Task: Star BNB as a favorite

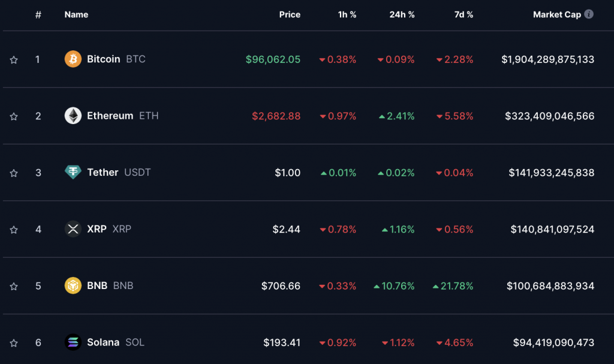Action: pyautogui.click(x=14, y=287)
